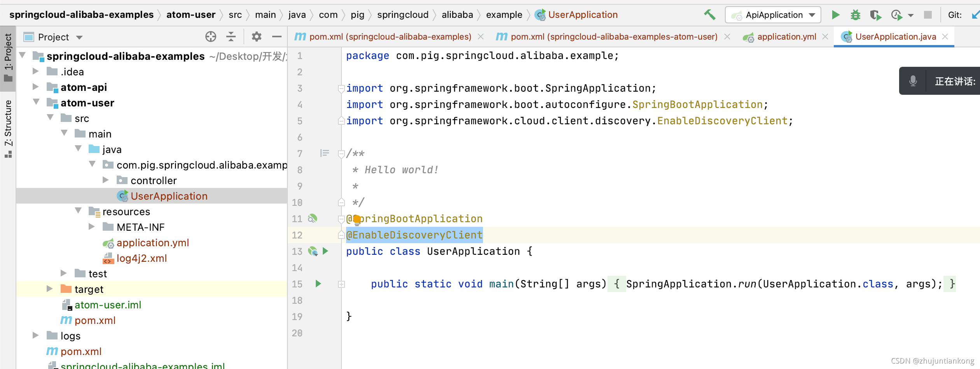
Task: Collapse all nodes in Project panel
Action: pyautogui.click(x=231, y=37)
